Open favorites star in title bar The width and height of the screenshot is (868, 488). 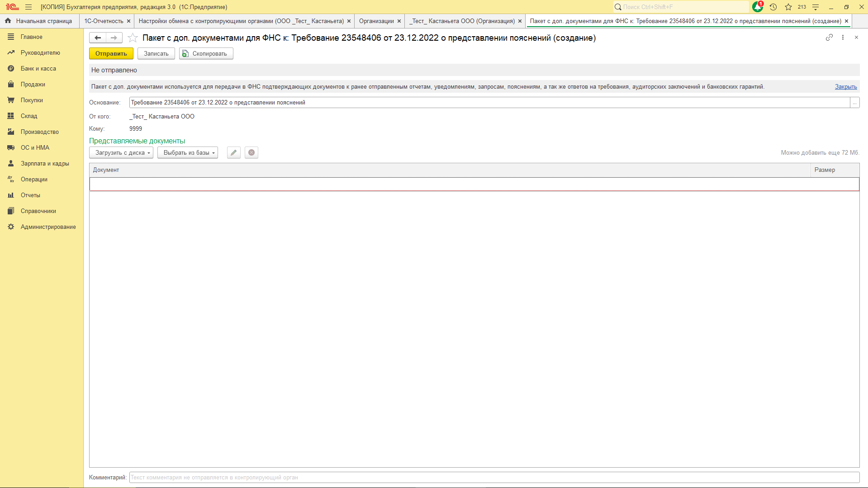(788, 7)
